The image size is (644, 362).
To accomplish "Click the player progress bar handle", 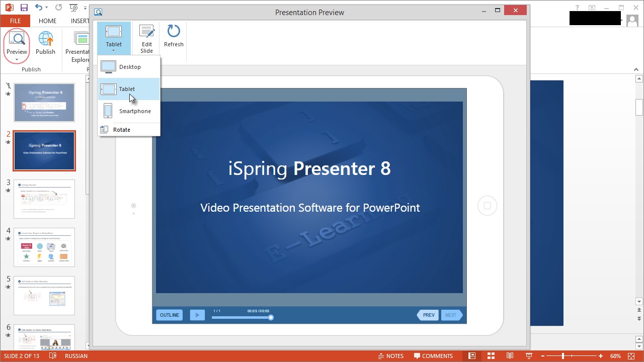I will [271, 317].
